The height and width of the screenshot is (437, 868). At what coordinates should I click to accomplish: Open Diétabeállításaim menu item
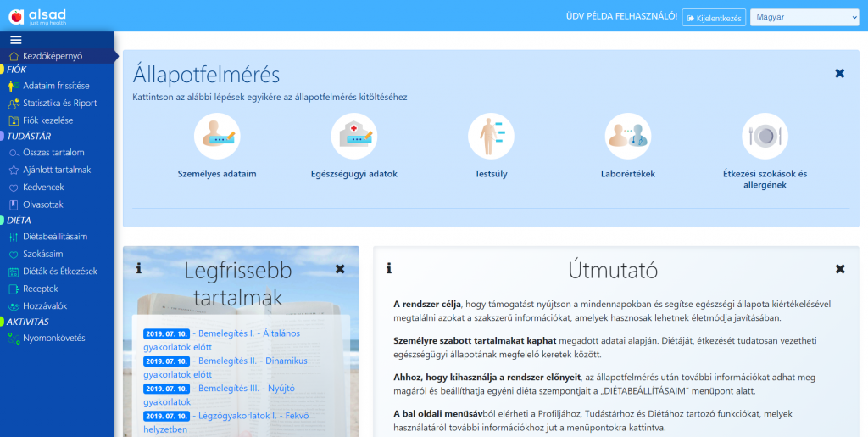(55, 237)
